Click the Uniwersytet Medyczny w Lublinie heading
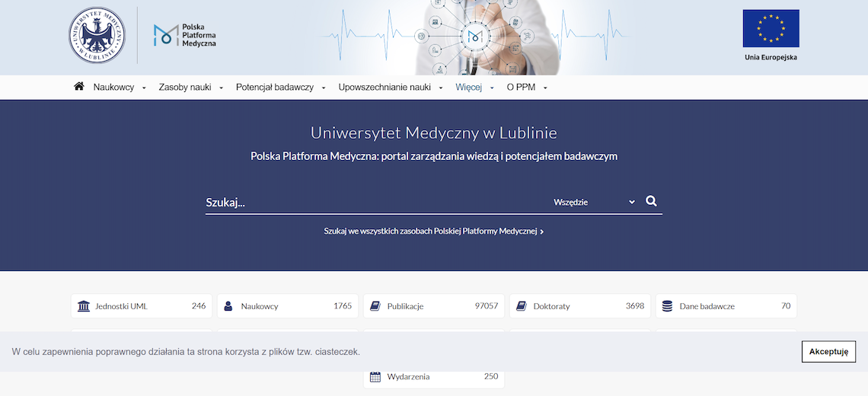This screenshot has height=396, width=868. click(433, 133)
